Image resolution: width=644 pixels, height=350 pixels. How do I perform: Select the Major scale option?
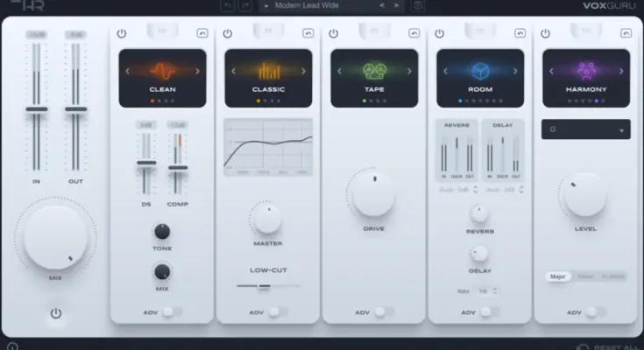[557, 276]
